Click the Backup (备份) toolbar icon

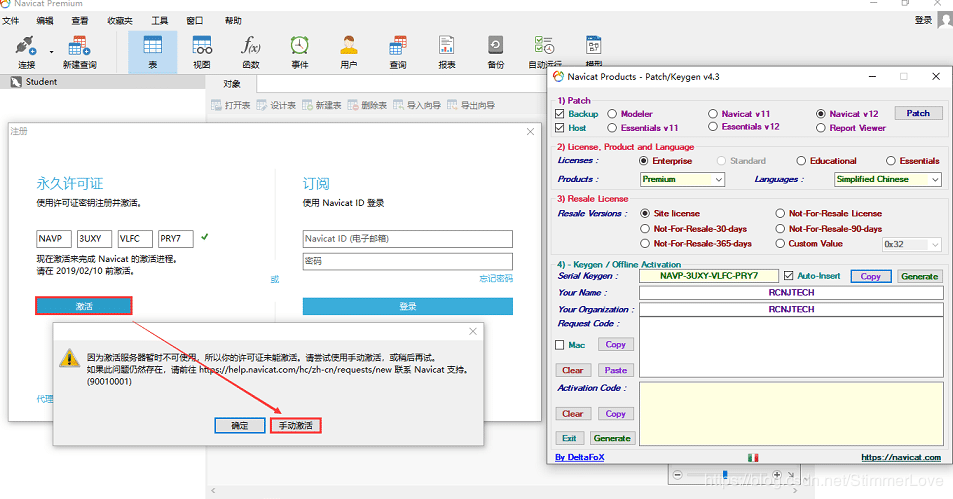click(496, 52)
